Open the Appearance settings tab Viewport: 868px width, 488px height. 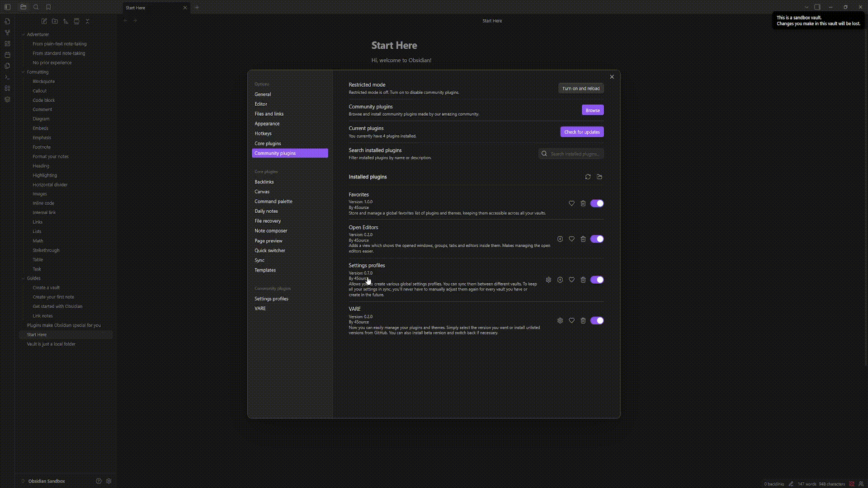pos(267,123)
